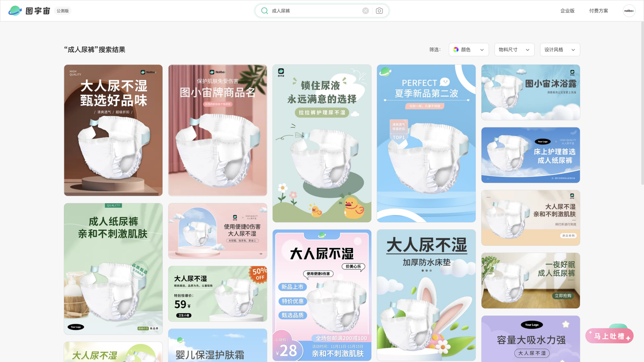Click the 图宇宙 planet logo icon

point(15,11)
